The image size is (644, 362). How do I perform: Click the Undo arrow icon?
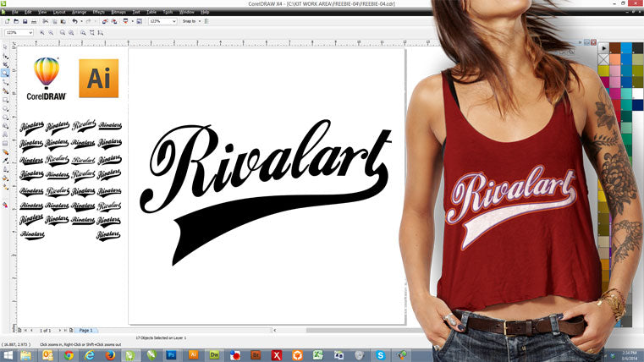pyautogui.click(x=74, y=21)
